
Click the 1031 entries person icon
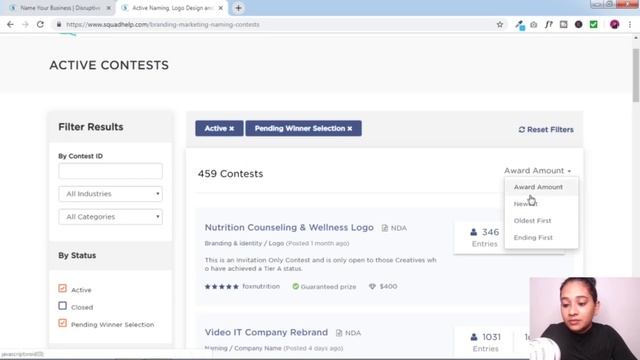[473, 337]
